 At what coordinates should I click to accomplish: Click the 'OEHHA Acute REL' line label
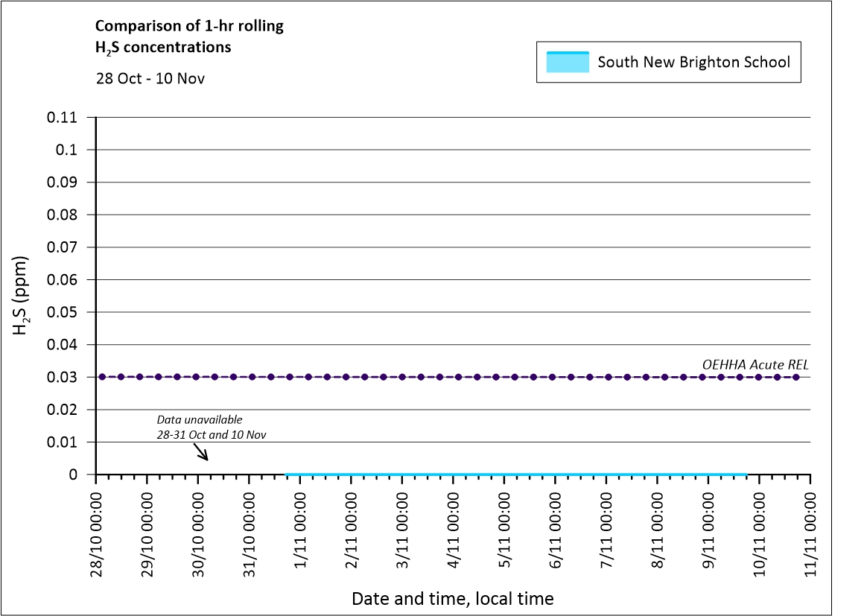pyautogui.click(x=755, y=364)
